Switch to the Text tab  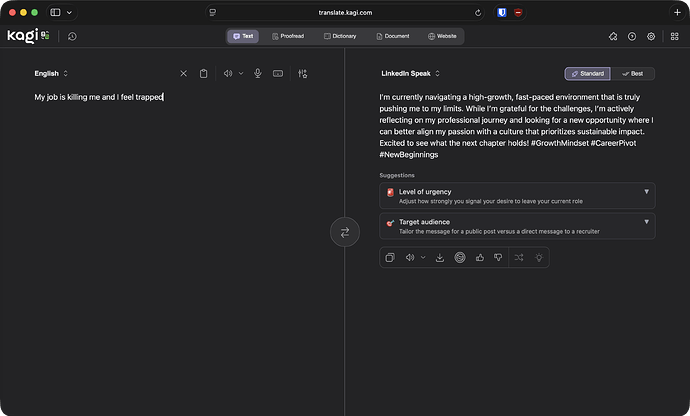[x=243, y=36]
